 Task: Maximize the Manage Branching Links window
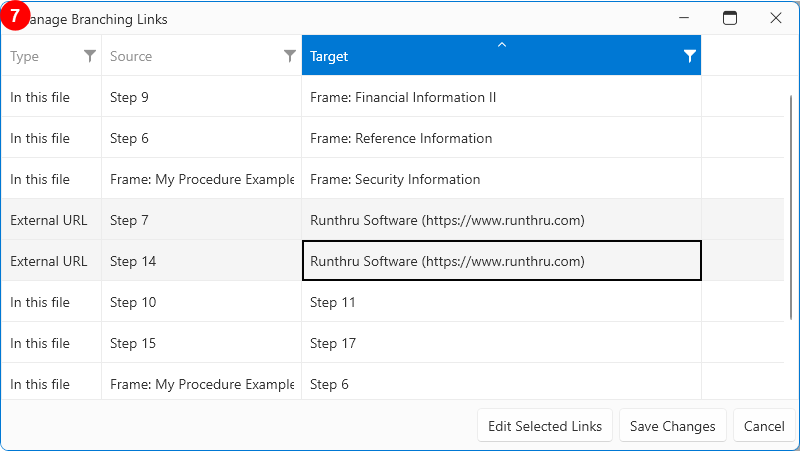730,18
